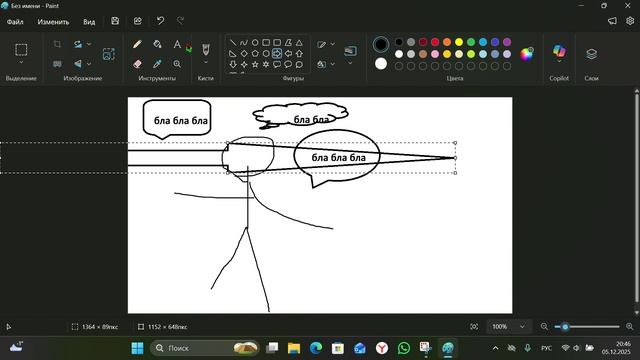Click the zoom slider handle
This screenshot has height=360, width=640.
click(x=565, y=327)
